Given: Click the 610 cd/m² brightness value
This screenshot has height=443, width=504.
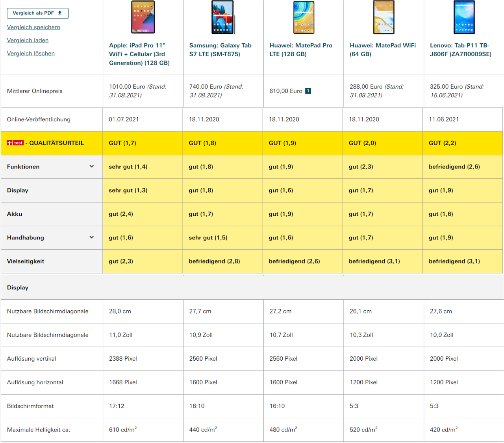Looking at the screenshot, I should pyautogui.click(x=123, y=429).
